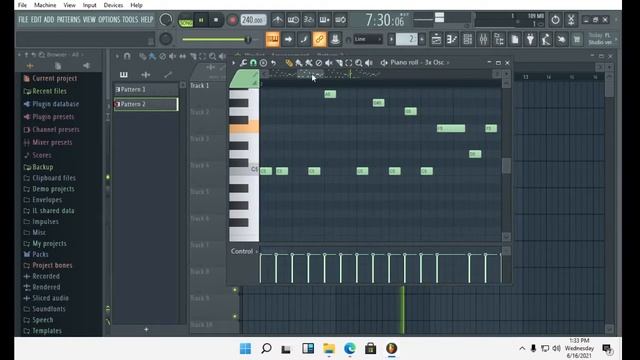This screenshot has height=360, width=640.
Task: Toggle the metronome icon
Action: (x=278, y=20)
